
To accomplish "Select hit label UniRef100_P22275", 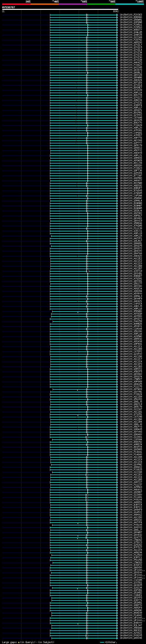I will [131, 387].
